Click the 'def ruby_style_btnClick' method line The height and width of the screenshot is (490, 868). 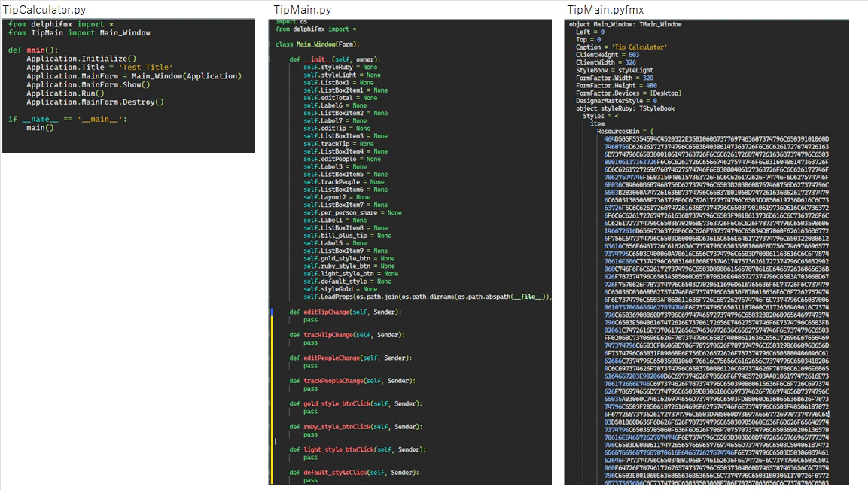pyautogui.click(x=356, y=427)
